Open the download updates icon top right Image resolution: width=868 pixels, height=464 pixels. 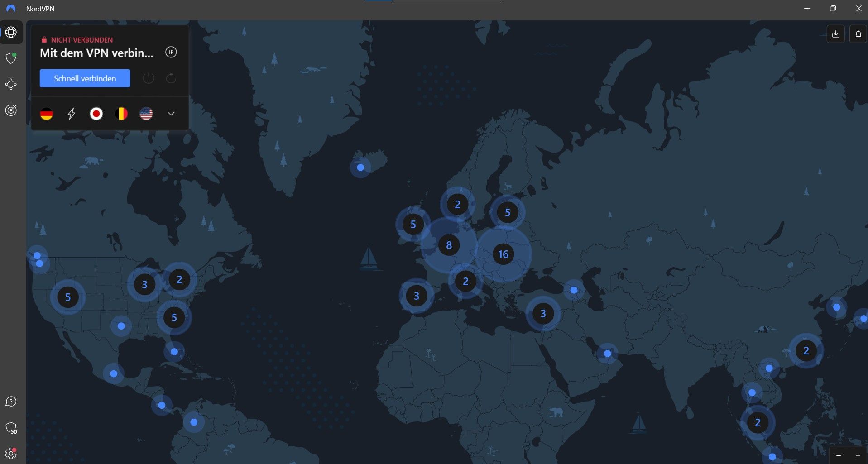point(836,34)
